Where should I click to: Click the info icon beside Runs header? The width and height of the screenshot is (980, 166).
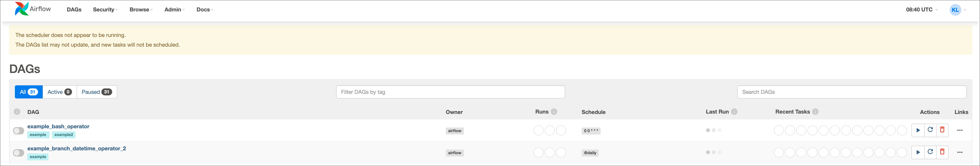554,112
